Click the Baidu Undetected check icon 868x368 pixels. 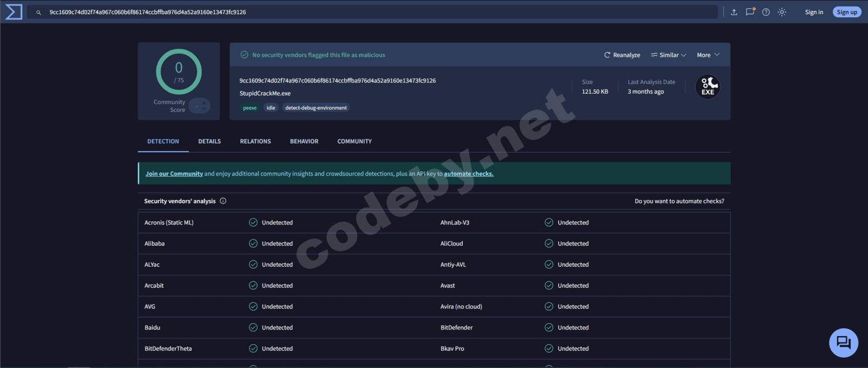[x=253, y=328]
